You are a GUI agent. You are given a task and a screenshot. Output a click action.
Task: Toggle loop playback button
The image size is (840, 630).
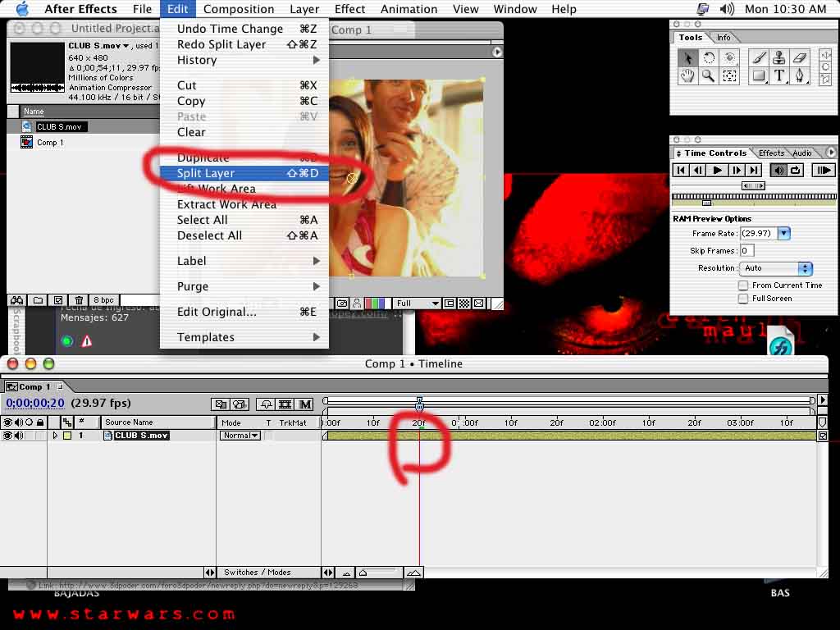(796, 171)
